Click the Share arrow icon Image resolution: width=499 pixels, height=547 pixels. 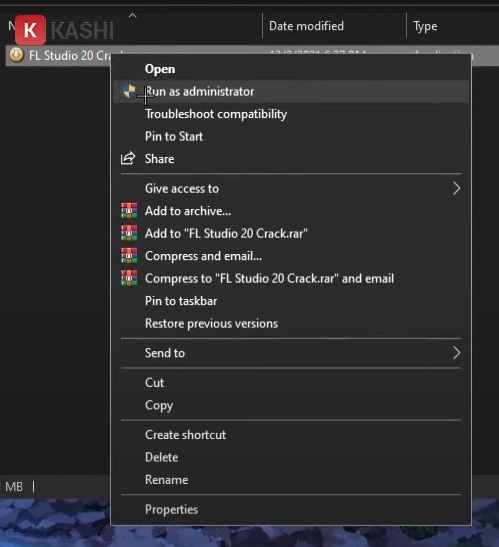pyautogui.click(x=128, y=158)
